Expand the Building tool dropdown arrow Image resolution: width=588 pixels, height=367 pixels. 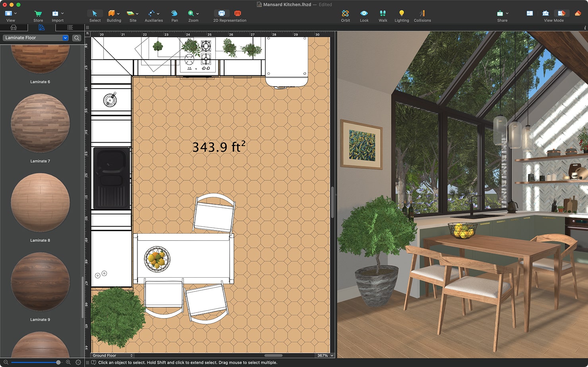pyautogui.click(x=118, y=14)
